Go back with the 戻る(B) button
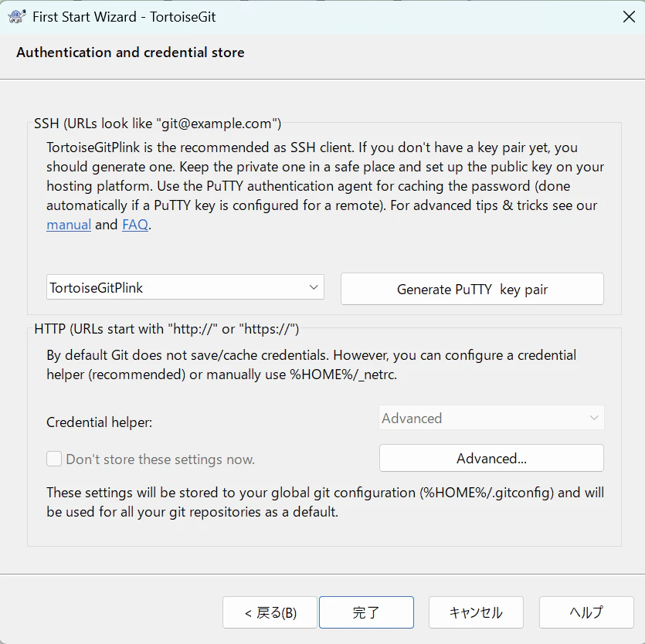 [x=270, y=612]
